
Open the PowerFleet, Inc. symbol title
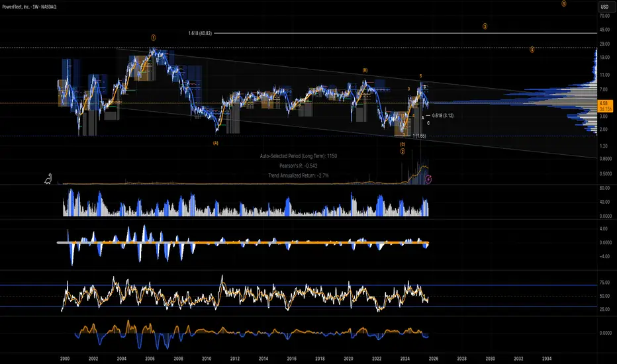click(29, 7)
